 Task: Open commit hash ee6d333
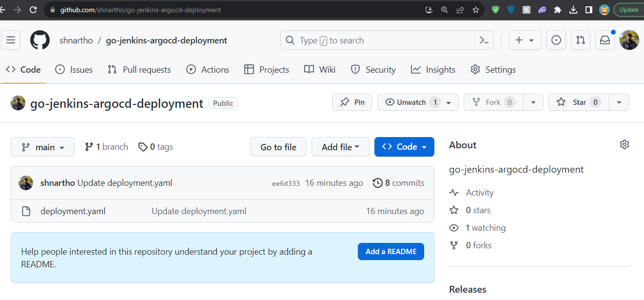[x=286, y=183]
